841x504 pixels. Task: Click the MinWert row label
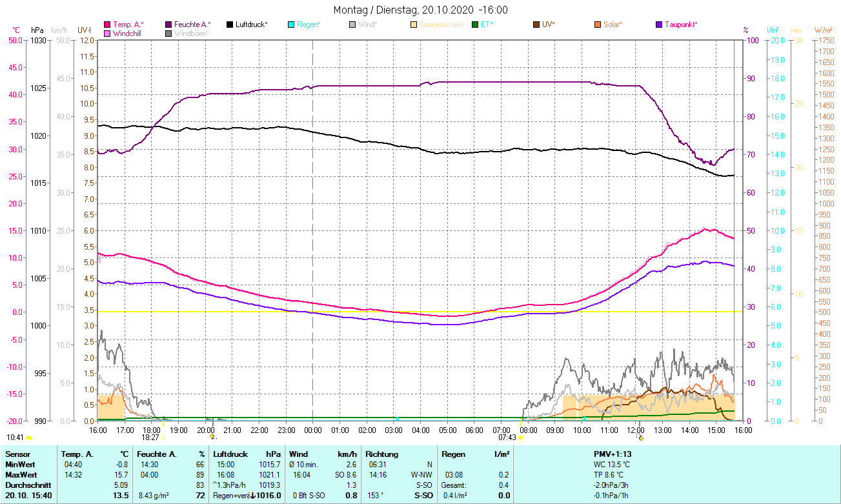20,465
